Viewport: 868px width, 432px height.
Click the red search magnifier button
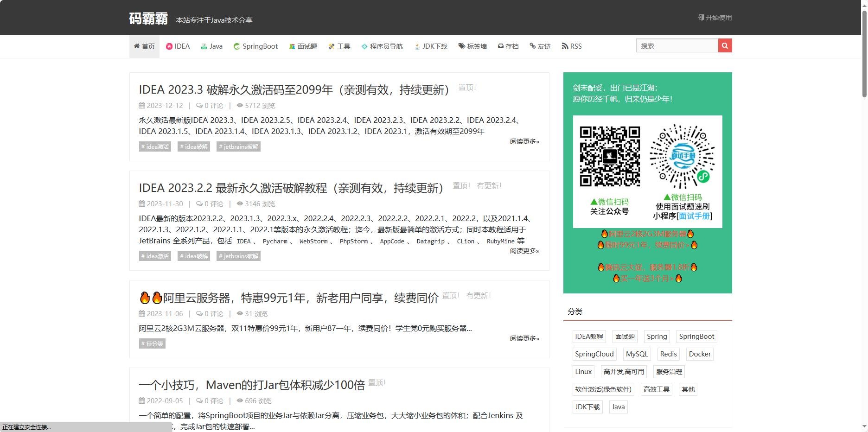point(725,45)
